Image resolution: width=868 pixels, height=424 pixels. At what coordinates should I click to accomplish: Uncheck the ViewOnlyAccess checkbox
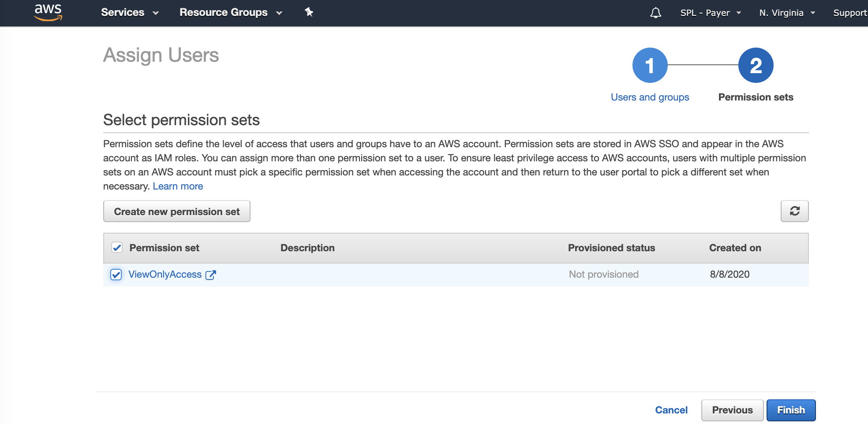[116, 275]
